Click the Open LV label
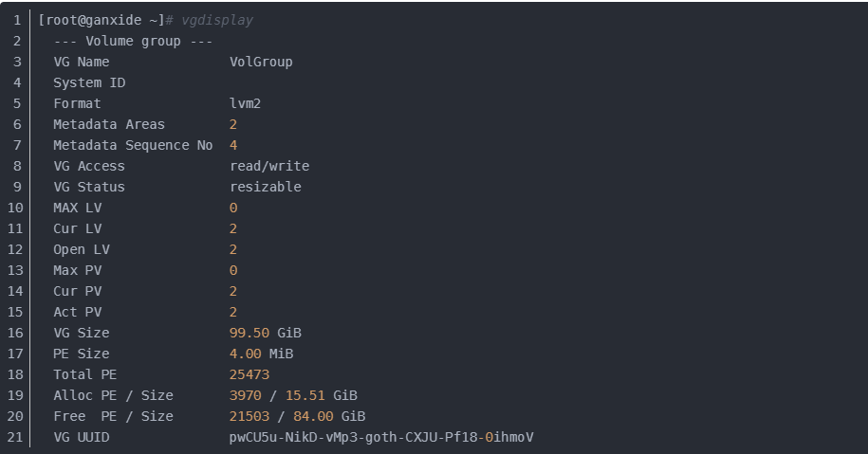868x454 pixels. (x=82, y=249)
